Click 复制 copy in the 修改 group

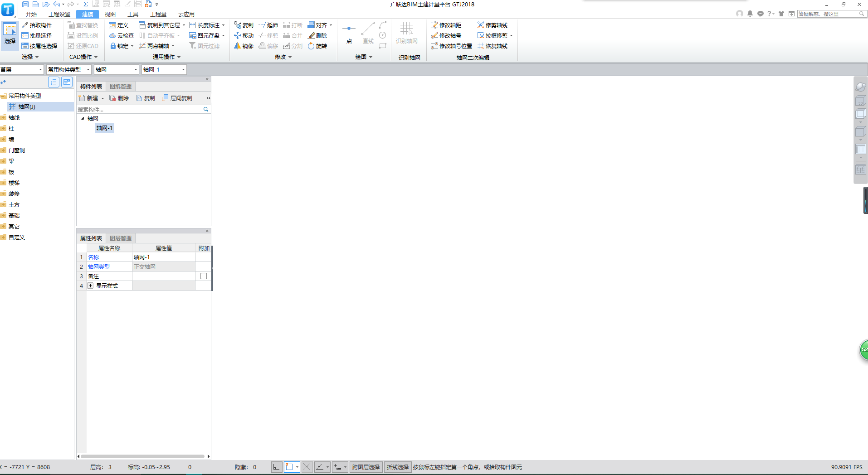pos(244,25)
